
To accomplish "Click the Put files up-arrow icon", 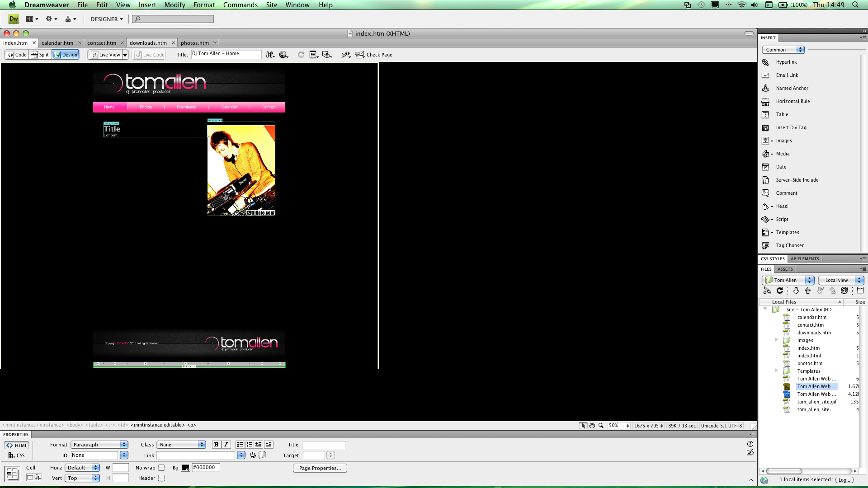I will coord(808,291).
